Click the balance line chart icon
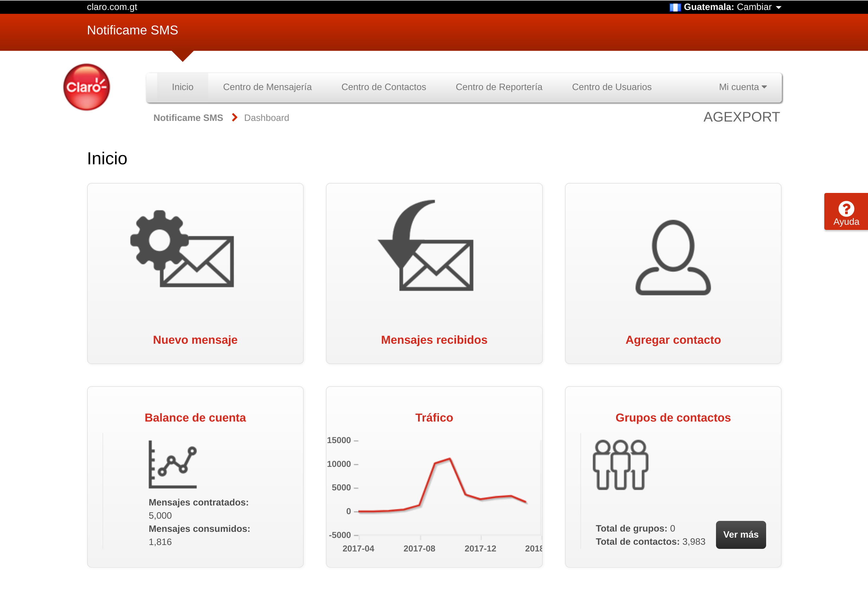 tap(173, 464)
